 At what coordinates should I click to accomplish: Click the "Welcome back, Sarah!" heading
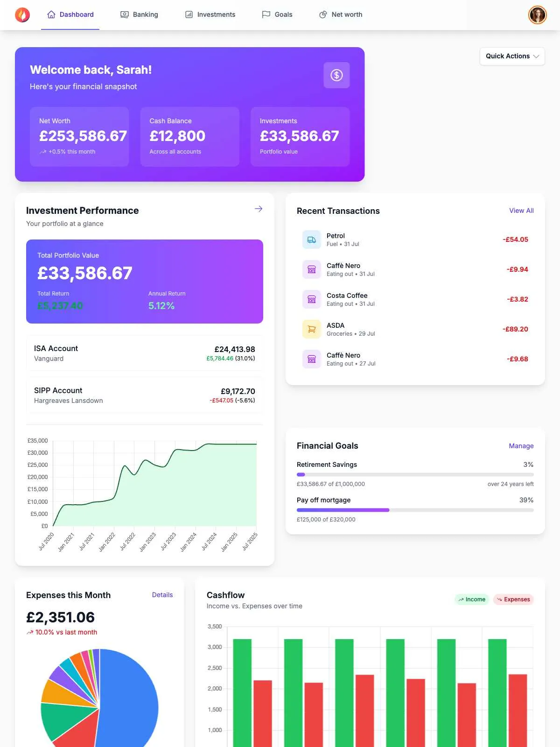point(91,70)
